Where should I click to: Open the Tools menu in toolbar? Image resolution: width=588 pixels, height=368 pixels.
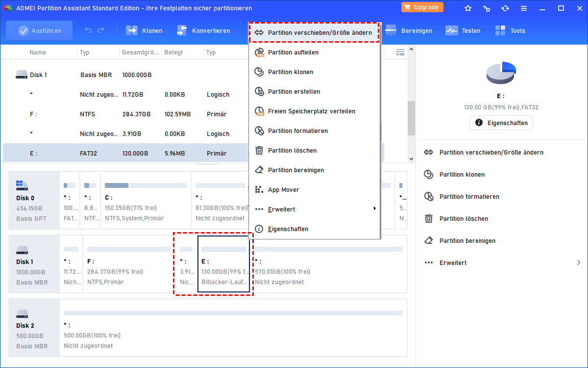[x=510, y=30]
